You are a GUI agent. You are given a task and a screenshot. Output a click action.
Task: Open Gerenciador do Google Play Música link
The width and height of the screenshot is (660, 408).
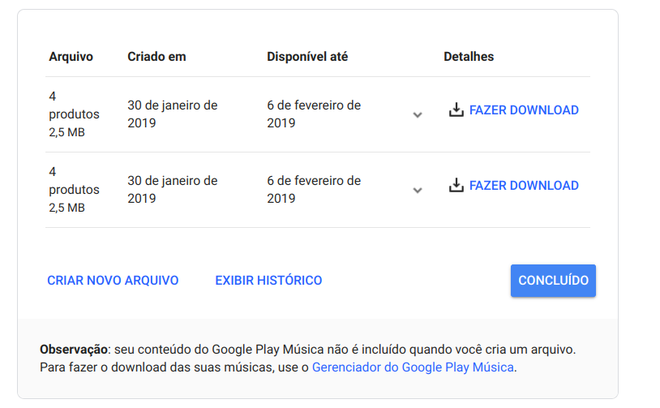(x=412, y=367)
